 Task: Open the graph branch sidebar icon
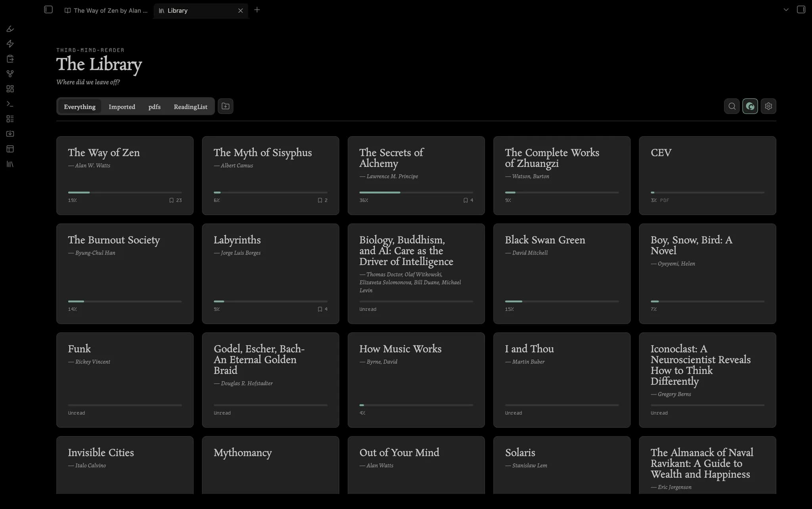point(10,74)
